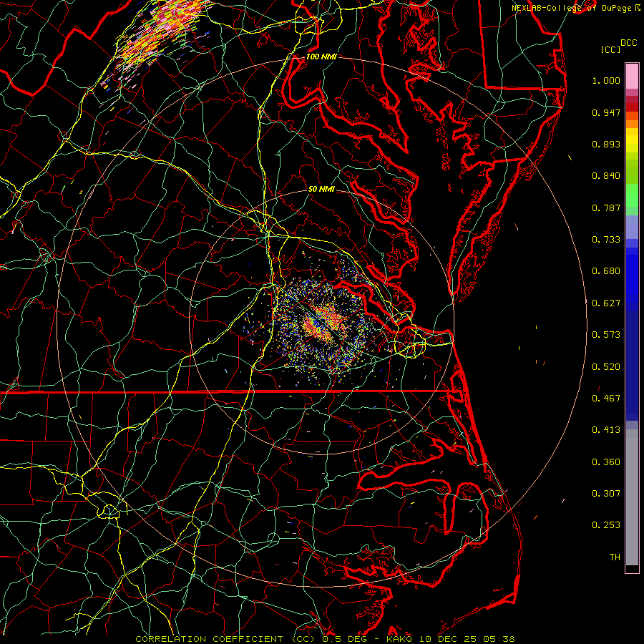This screenshot has width=644, height=644.
Task: Click the 0.520 scale value
Action: click(606, 367)
